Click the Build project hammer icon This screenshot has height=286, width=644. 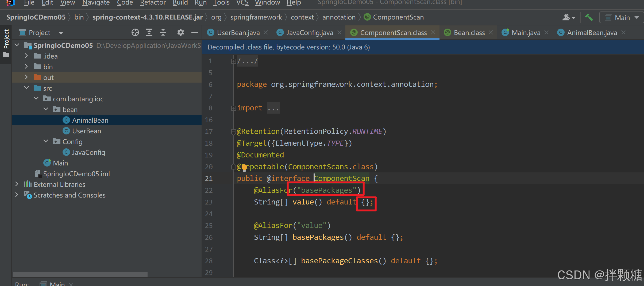[589, 18]
